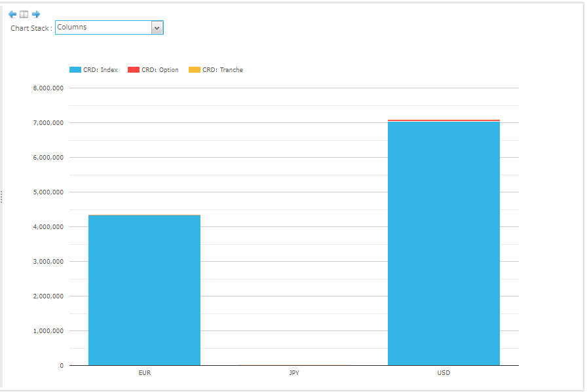
Task: Click the forward arrow icon
Action: (36, 14)
